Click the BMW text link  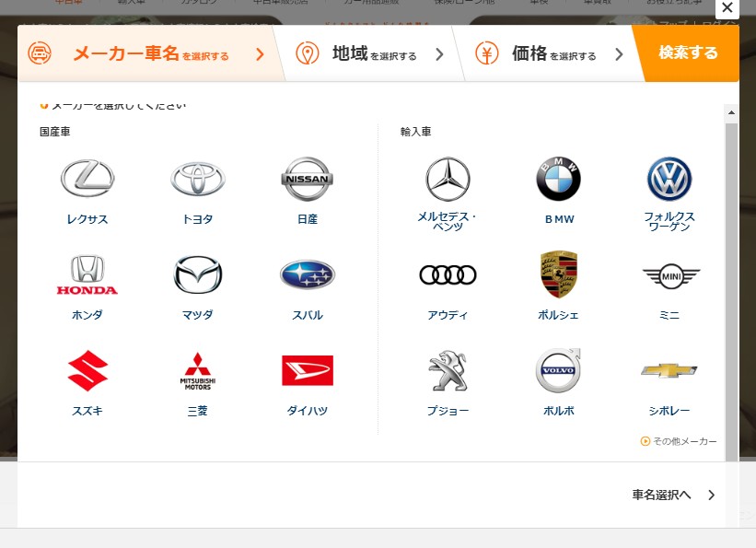pos(559,219)
